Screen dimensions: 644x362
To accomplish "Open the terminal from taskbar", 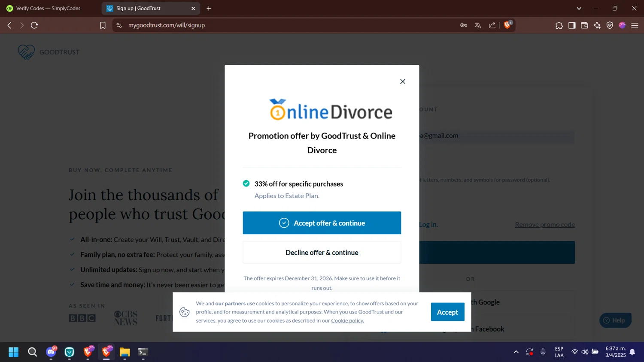I will pos(143,352).
